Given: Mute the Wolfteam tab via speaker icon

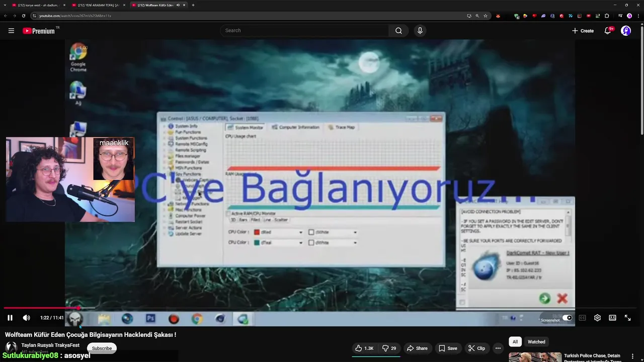Looking at the screenshot, I should (178, 5).
